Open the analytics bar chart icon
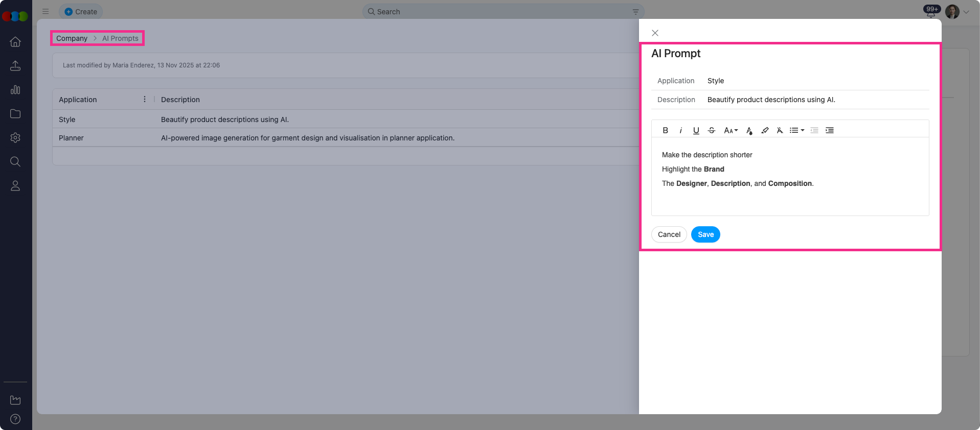Image resolution: width=980 pixels, height=430 pixels. click(x=15, y=90)
